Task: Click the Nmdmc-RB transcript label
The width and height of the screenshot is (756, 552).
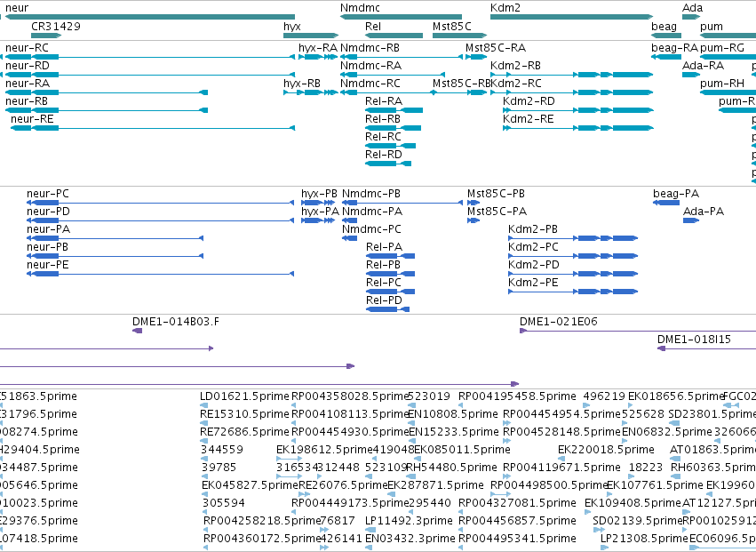Action: point(370,48)
